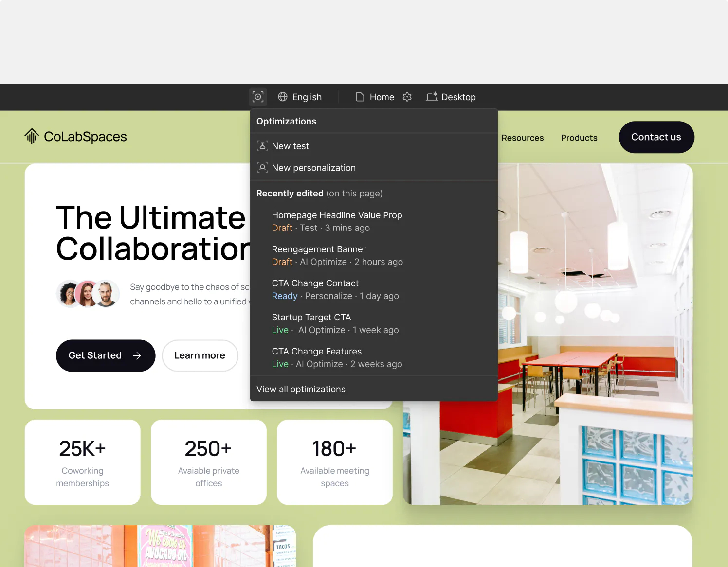728x567 pixels.
Task: Click the avatar group under the headline
Action: pyautogui.click(x=88, y=294)
